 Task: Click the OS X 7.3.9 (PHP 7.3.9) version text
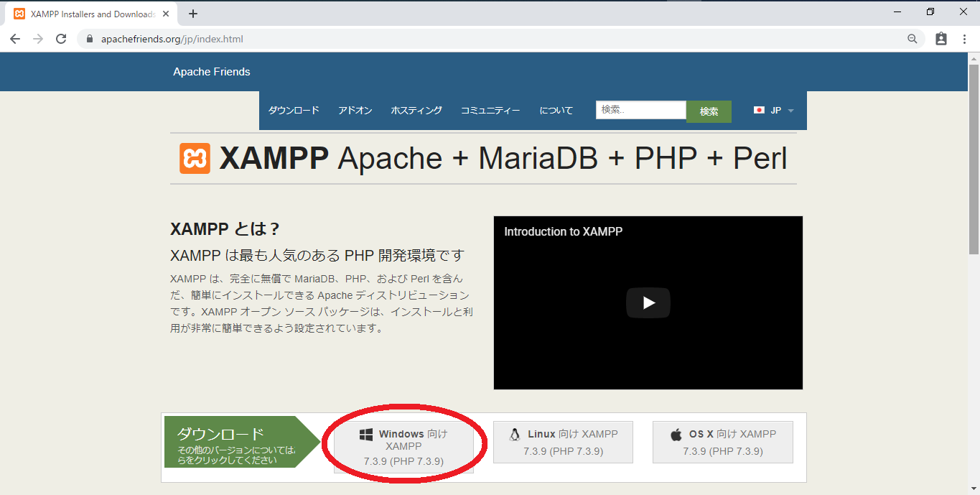click(x=723, y=451)
